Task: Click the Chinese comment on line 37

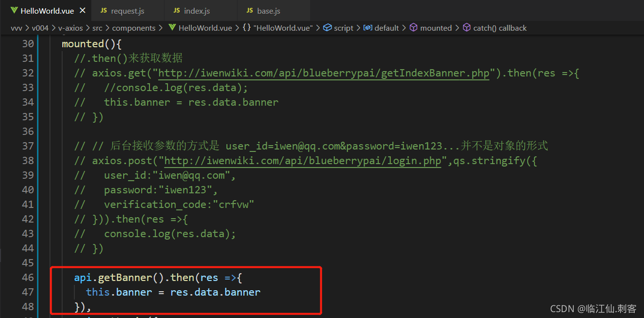Action: 311,146
